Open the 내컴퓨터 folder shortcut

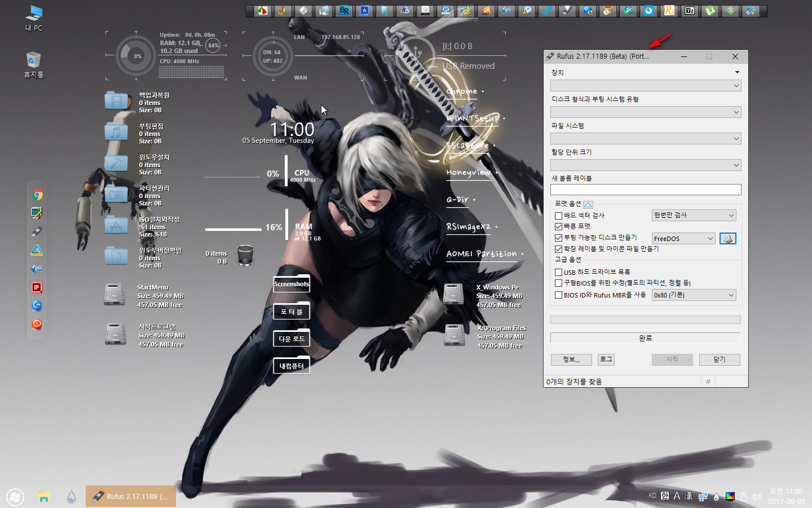(292, 365)
